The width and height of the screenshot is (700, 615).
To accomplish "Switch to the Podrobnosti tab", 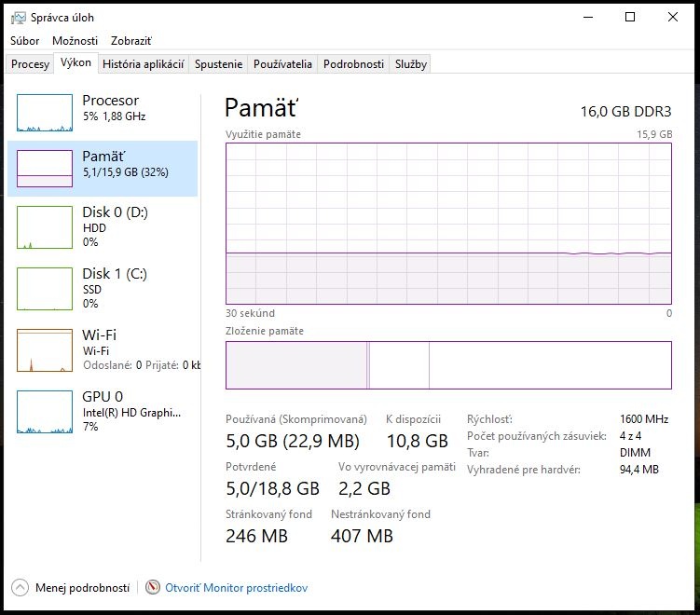I will tap(353, 64).
